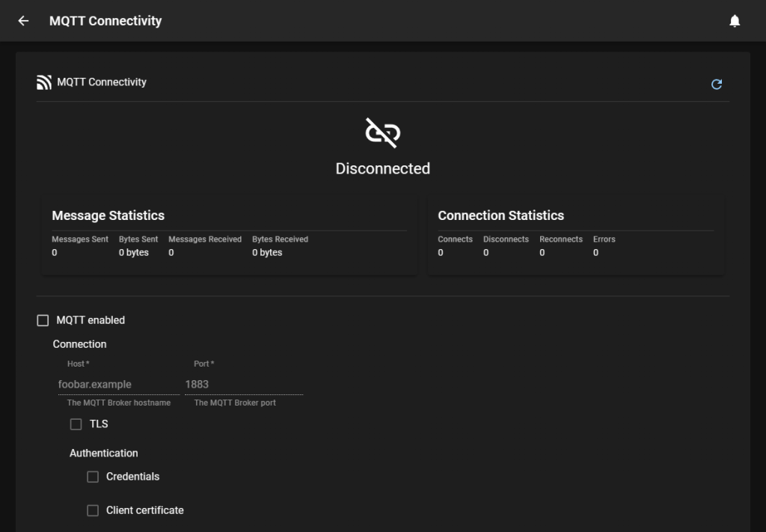Click the Message Statistics heading
Viewport: 766px width, 532px height.
pyautogui.click(x=108, y=215)
